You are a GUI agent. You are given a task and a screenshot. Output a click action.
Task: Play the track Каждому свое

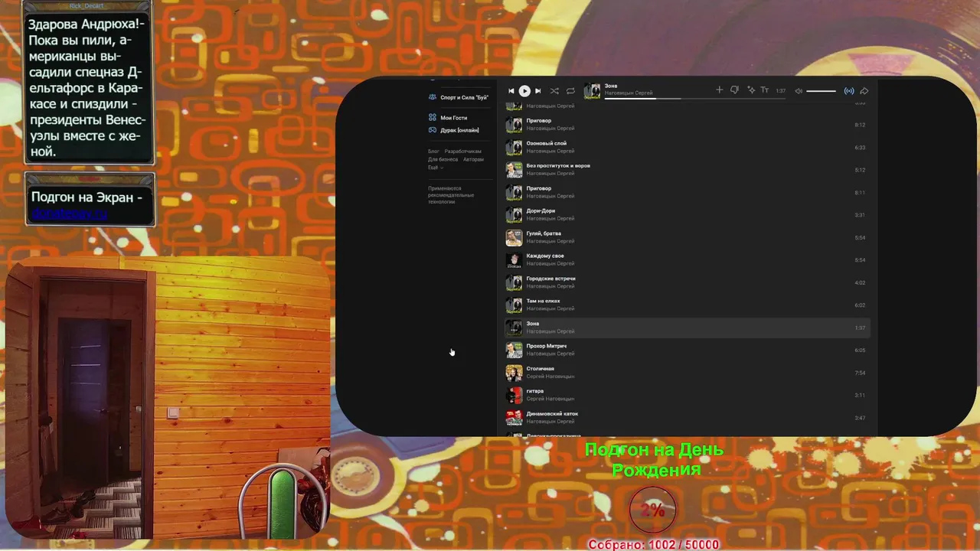[x=687, y=260]
